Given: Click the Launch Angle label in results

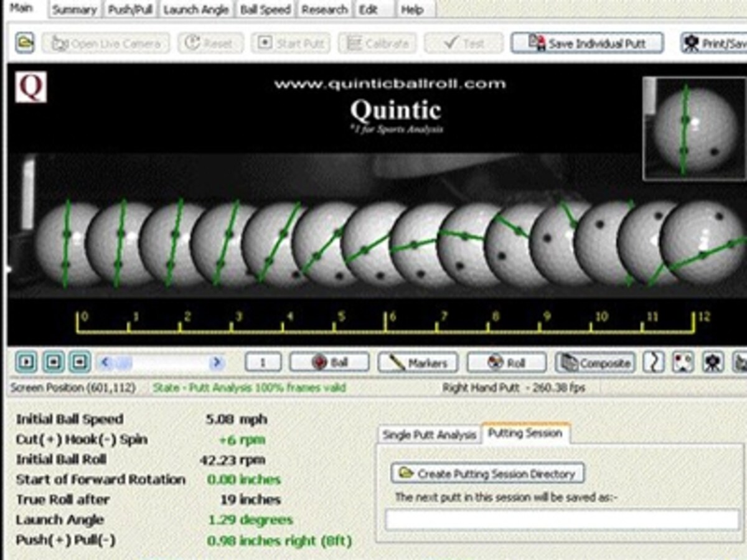Looking at the screenshot, I should coord(60,520).
